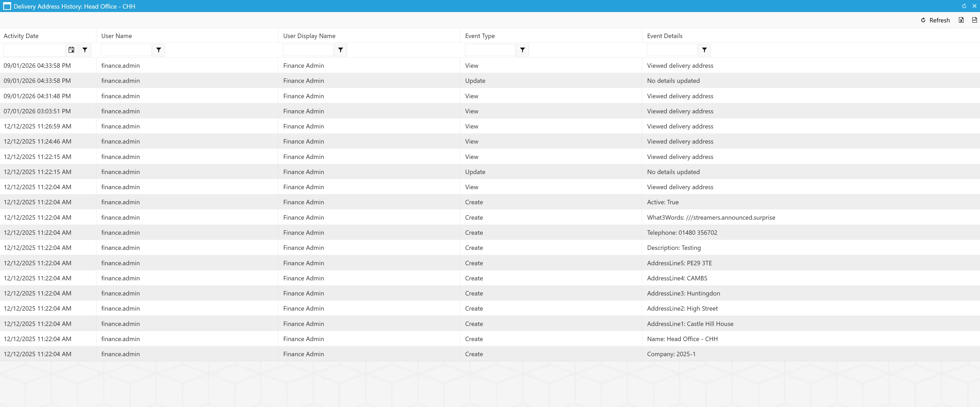Click No details updated in 04:33:58 PM row
This screenshot has width=980, height=407.
(811, 81)
